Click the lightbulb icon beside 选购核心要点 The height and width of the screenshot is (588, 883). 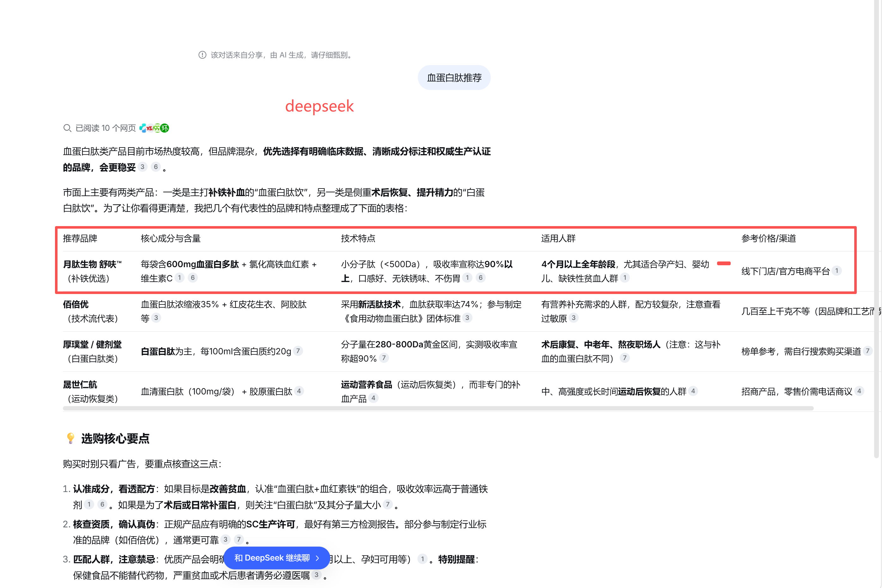(70, 438)
